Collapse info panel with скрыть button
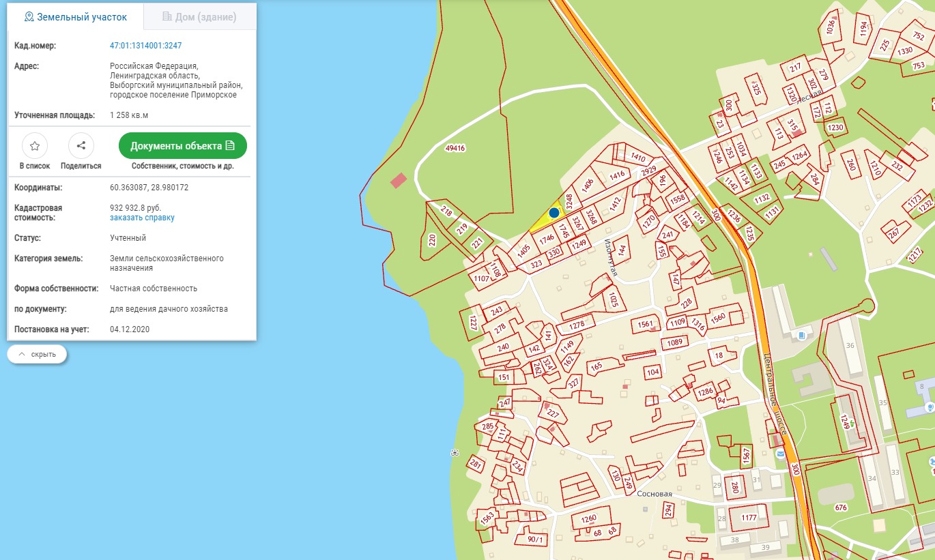 coord(37,355)
